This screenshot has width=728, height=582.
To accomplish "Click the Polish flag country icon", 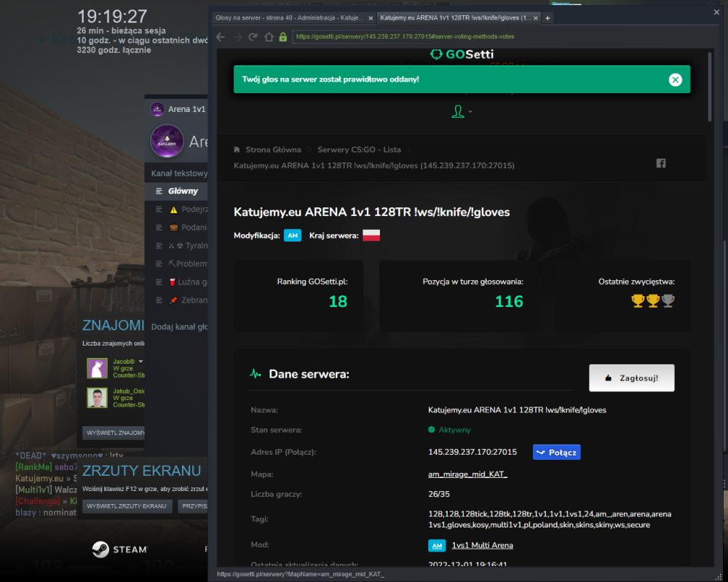I will 371,235.
